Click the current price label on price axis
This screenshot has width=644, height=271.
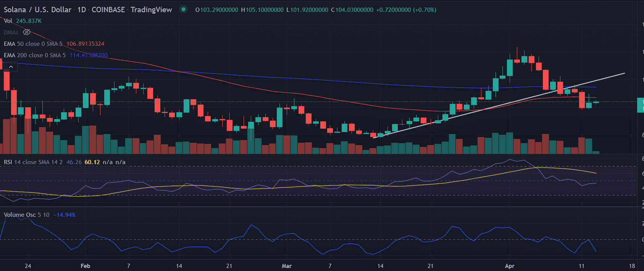(x=640, y=105)
